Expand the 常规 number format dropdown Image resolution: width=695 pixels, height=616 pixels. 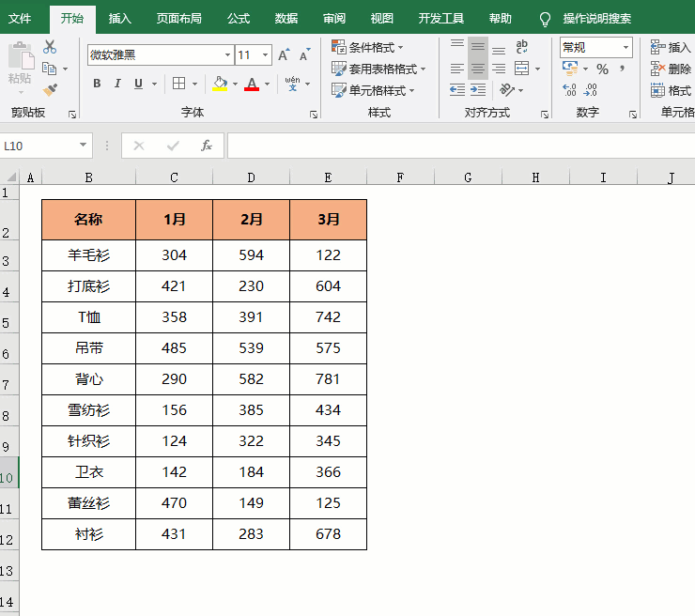pos(625,47)
